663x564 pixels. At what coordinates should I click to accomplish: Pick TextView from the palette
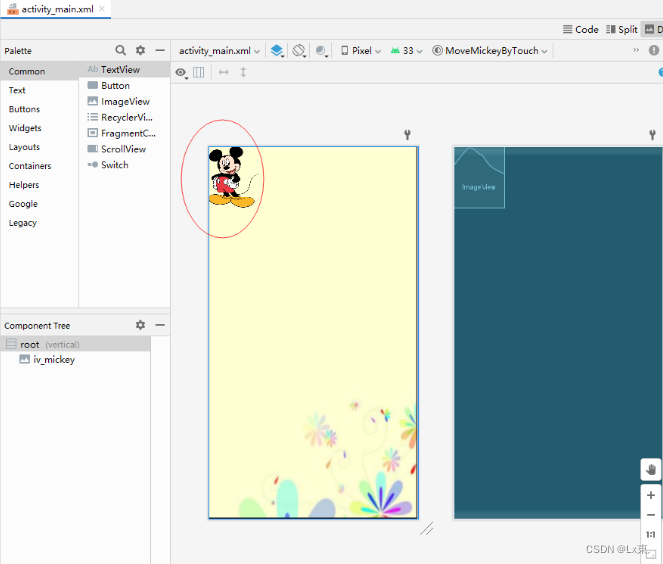[x=125, y=69]
